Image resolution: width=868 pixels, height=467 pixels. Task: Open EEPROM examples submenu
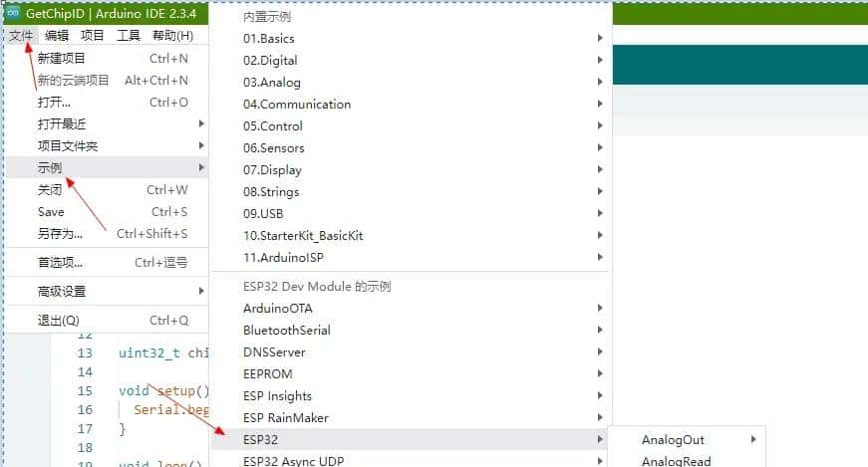click(412, 374)
